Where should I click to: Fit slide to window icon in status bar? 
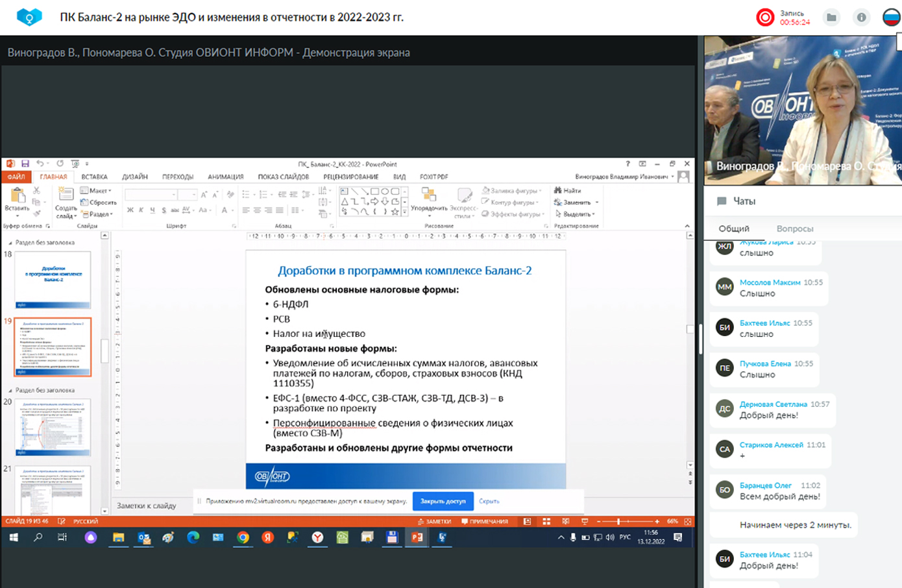click(x=687, y=521)
